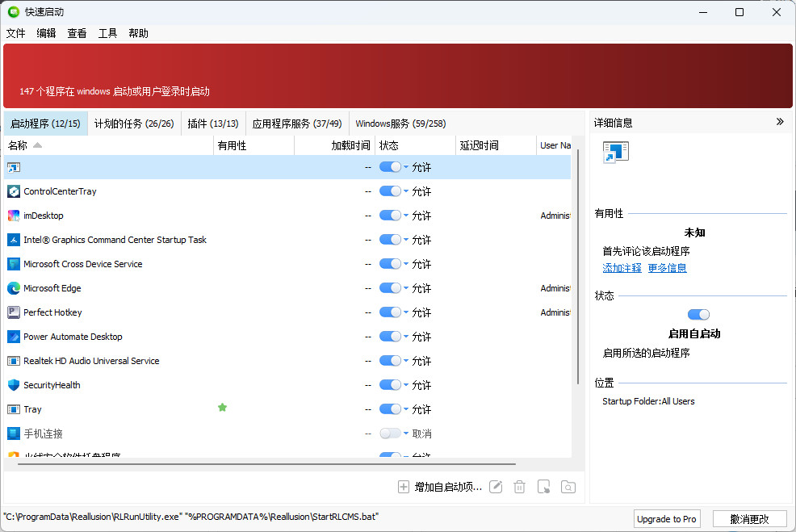Screen dimensions: 796x532
Task: Click the 增加自启动项 button label
Action: click(x=448, y=488)
